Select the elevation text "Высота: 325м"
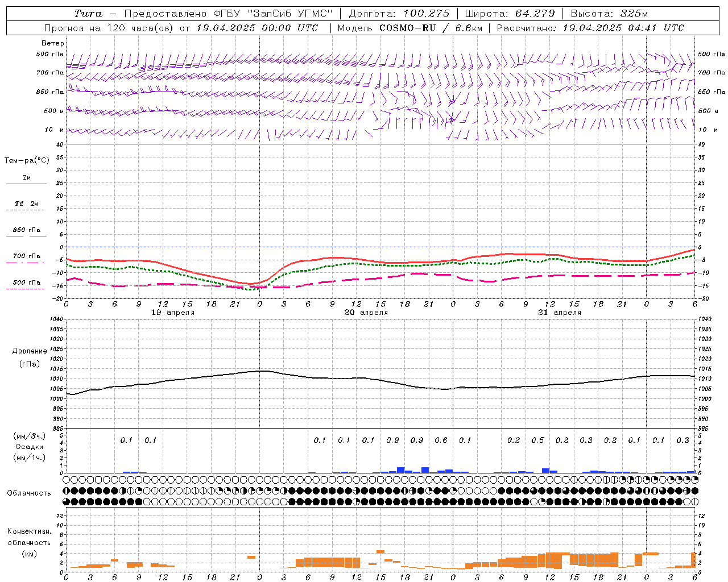The image size is (728, 582). 609,14
